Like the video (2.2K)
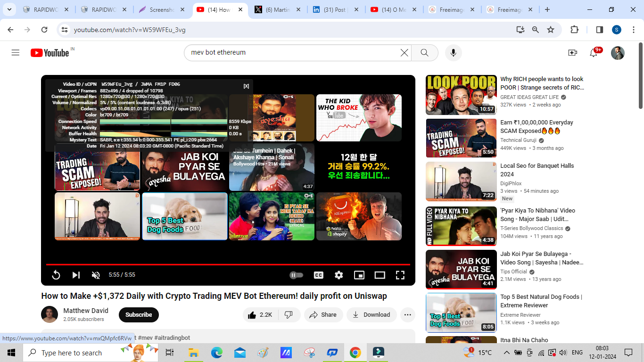 [261, 315]
